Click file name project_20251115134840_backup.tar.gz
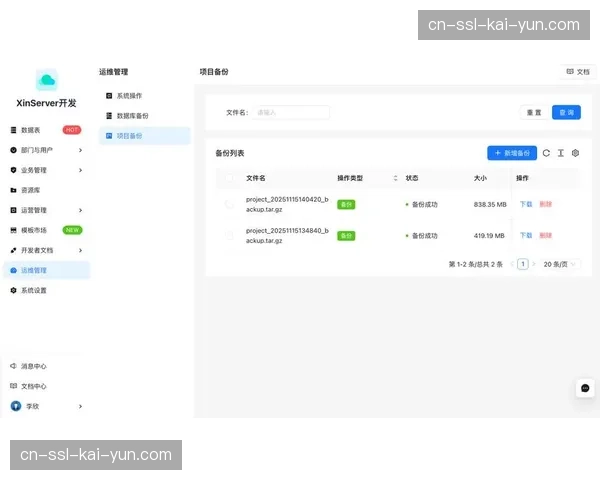The height and width of the screenshot is (480, 600). click(x=287, y=235)
